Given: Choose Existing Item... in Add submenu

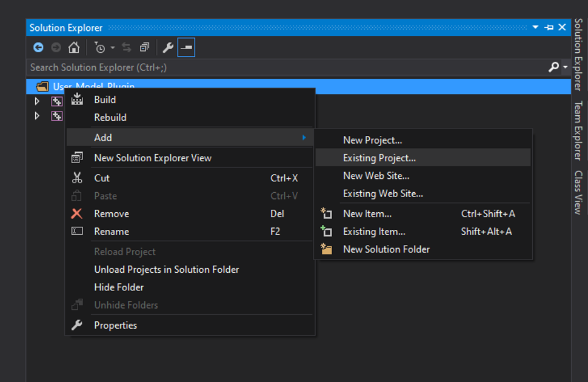Looking at the screenshot, I should [x=423, y=232].
